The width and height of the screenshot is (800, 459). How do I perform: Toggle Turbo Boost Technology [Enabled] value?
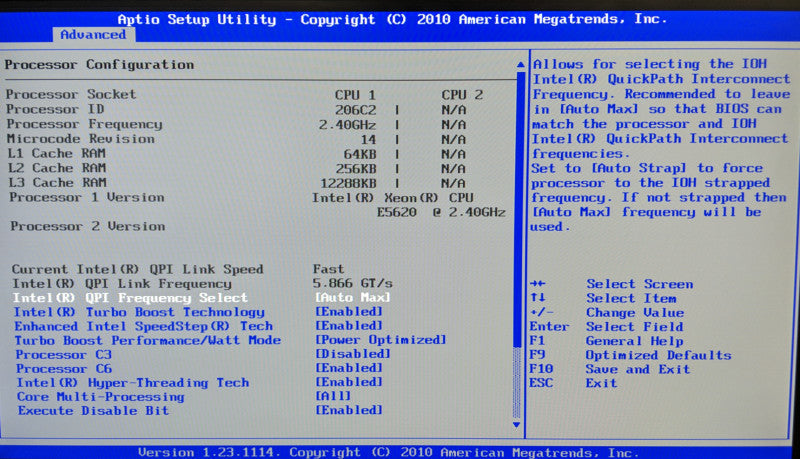(x=349, y=312)
